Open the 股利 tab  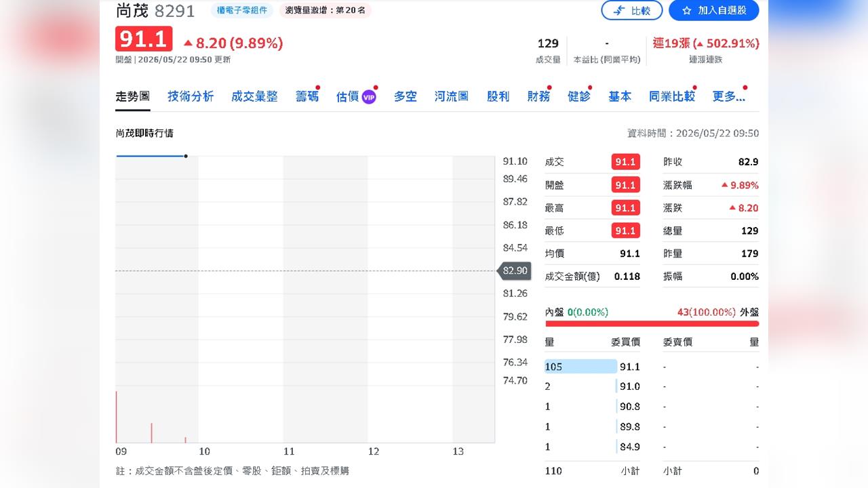498,96
